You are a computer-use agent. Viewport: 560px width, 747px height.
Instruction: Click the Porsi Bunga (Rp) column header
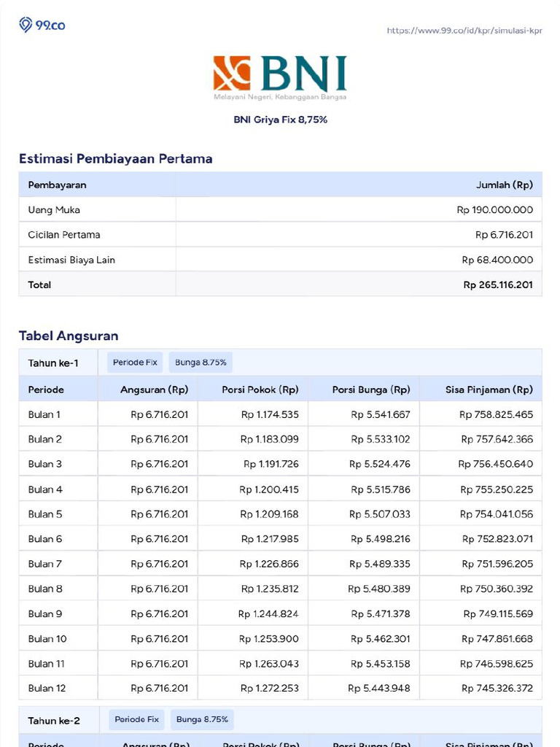(x=371, y=390)
